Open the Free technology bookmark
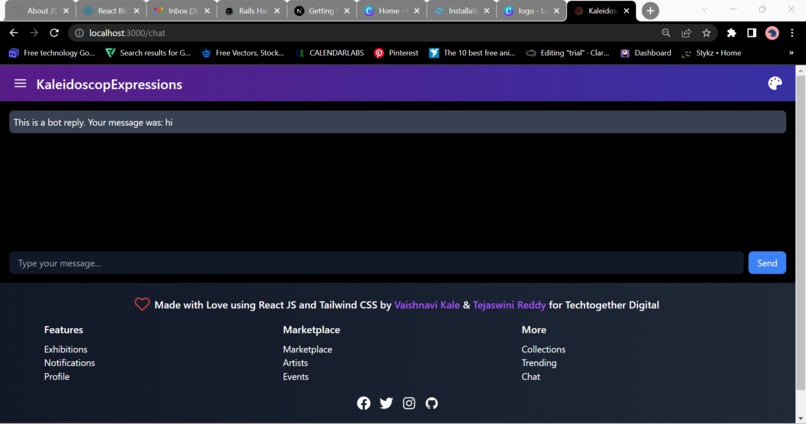This screenshot has height=424, width=806. 52,53
